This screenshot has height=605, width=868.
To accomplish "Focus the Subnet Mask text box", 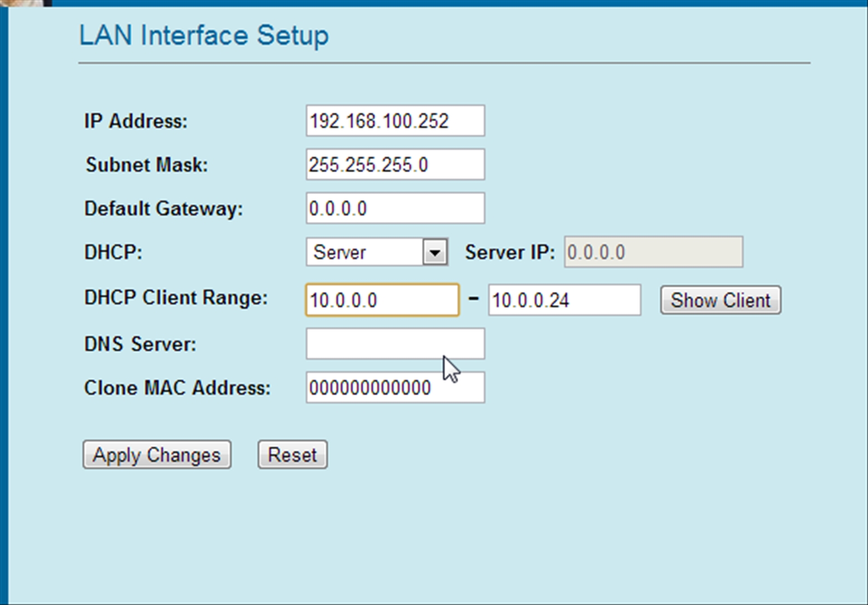I will [x=395, y=164].
